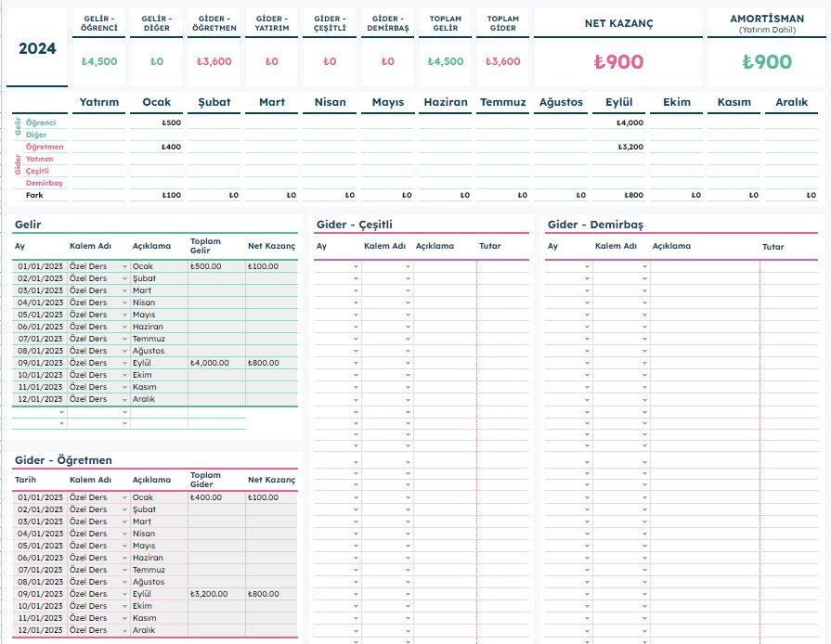Open first Kalem Adı dropdown in Gider - Çeşitli
Screen dimensions: 831x644
[408, 266]
